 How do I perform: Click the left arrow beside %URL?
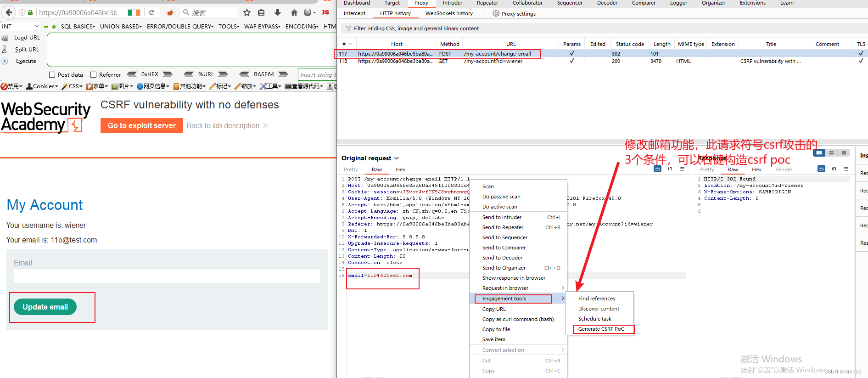pyautogui.click(x=189, y=74)
